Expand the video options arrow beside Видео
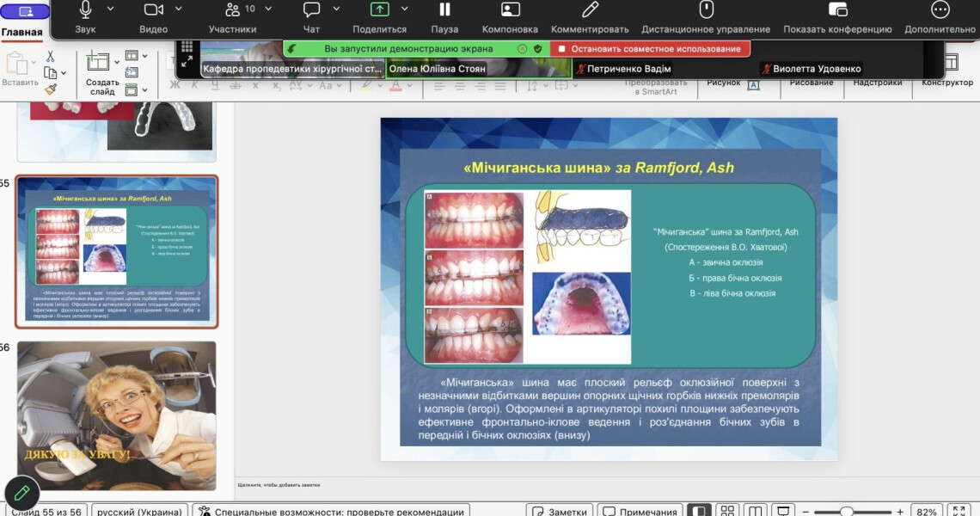Viewport: 980px width, 516px height. click(x=179, y=9)
